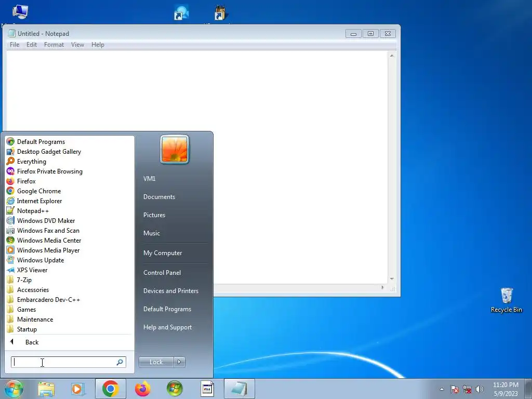532x399 pixels.
Task: Click the Lock button
Action: tap(156, 362)
